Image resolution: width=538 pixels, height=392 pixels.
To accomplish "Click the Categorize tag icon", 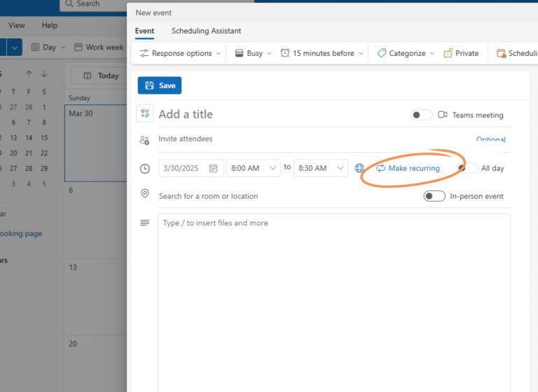I will click(x=381, y=53).
